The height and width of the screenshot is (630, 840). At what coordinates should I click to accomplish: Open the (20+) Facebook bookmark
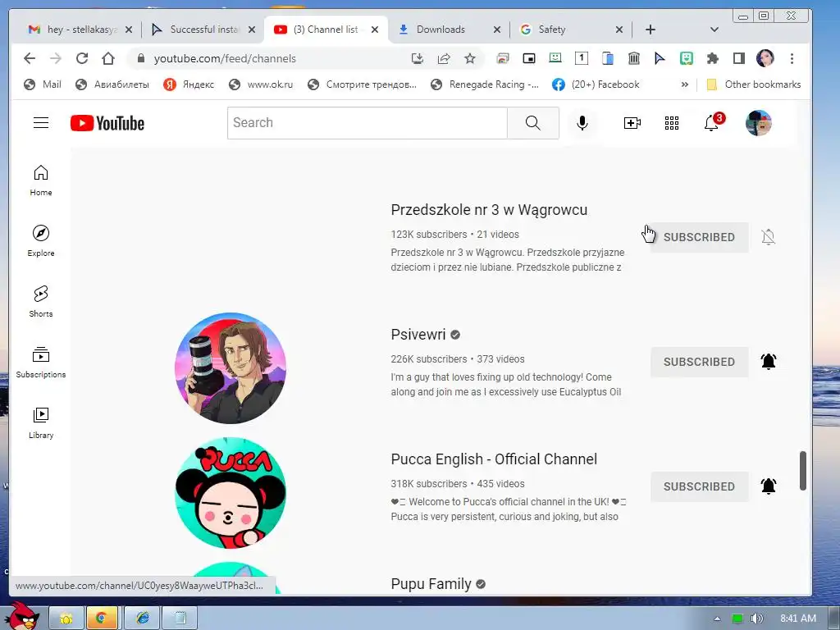click(596, 84)
